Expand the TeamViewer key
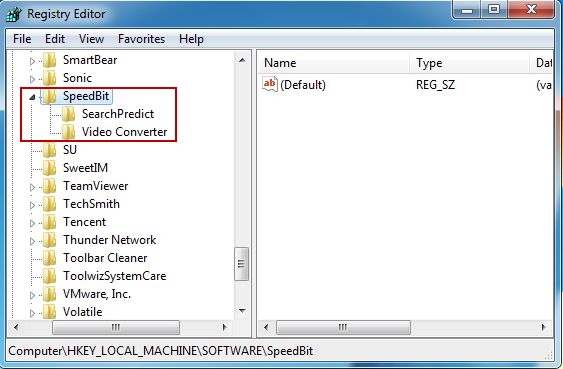Viewport: 563px width, 369px height. click(x=32, y=187)
